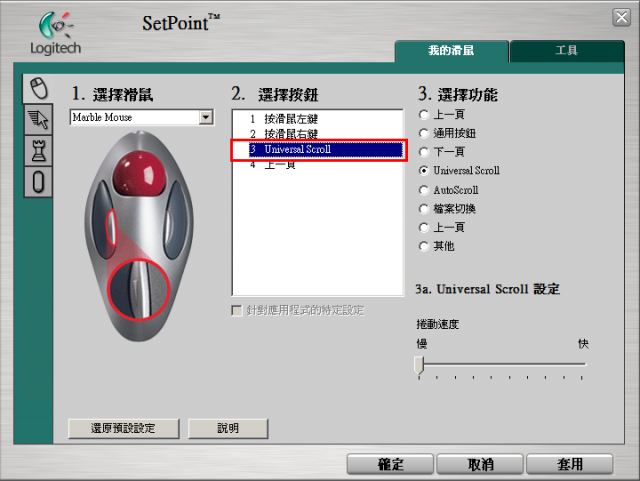Cancel with the 取消 button

click(x=480, y=464)
